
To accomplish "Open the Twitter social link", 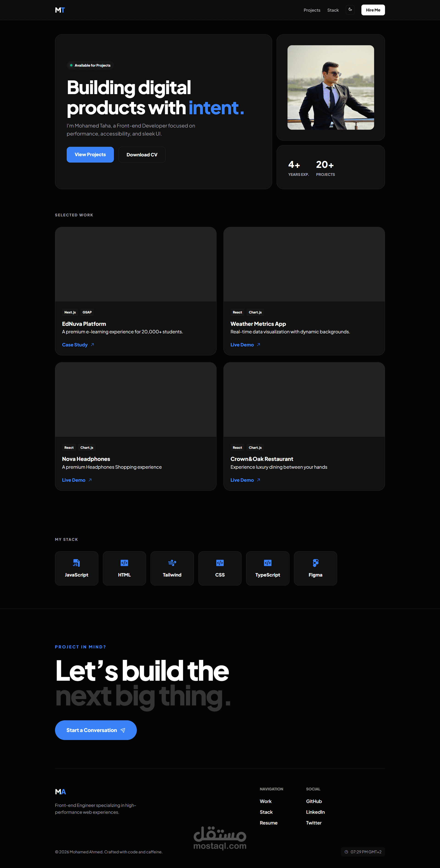I will [x=313, y=823].
